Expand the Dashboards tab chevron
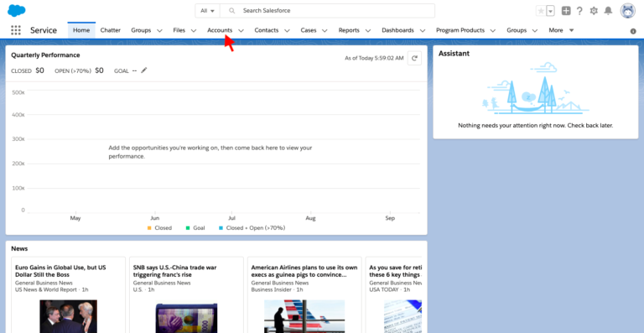Viewport: 644px width, 333px height. (x=423, y=30)
